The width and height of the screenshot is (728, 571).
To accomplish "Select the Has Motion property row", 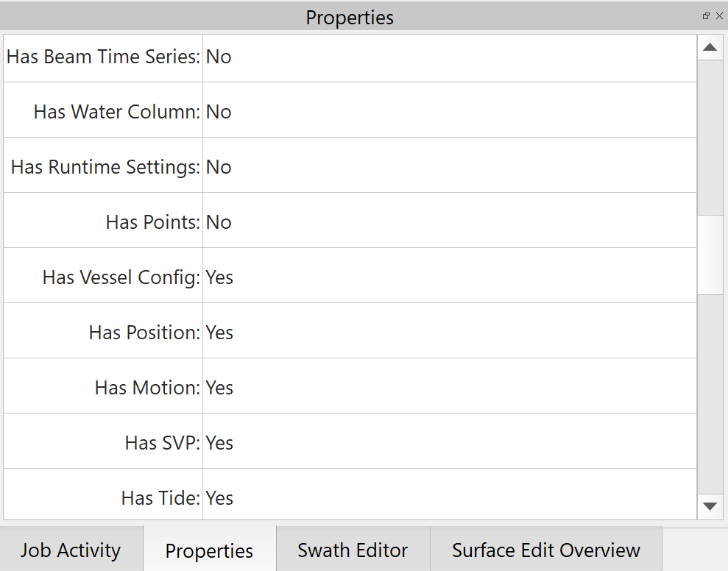I will 147,388.
